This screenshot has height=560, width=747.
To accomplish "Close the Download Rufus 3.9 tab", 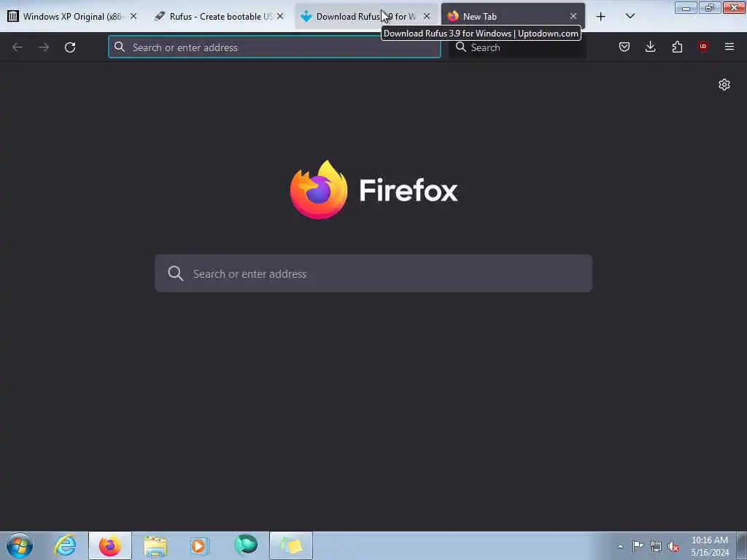I will (x=427, y=16).
